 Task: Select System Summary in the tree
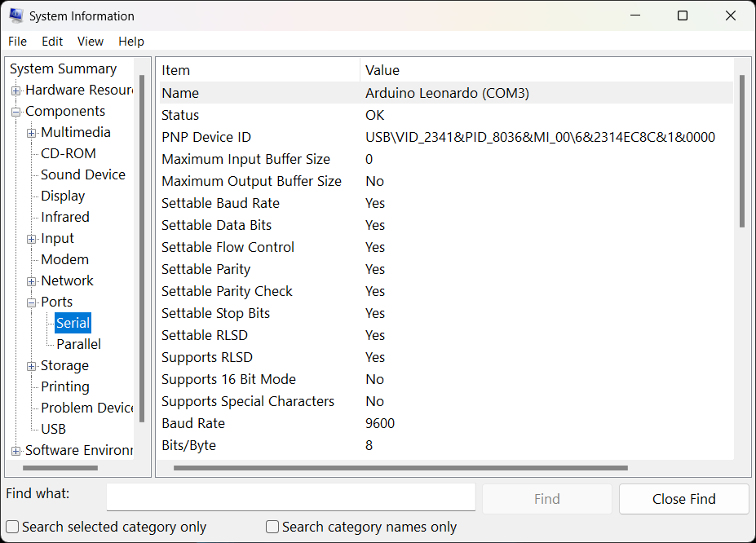click(63, 69)
